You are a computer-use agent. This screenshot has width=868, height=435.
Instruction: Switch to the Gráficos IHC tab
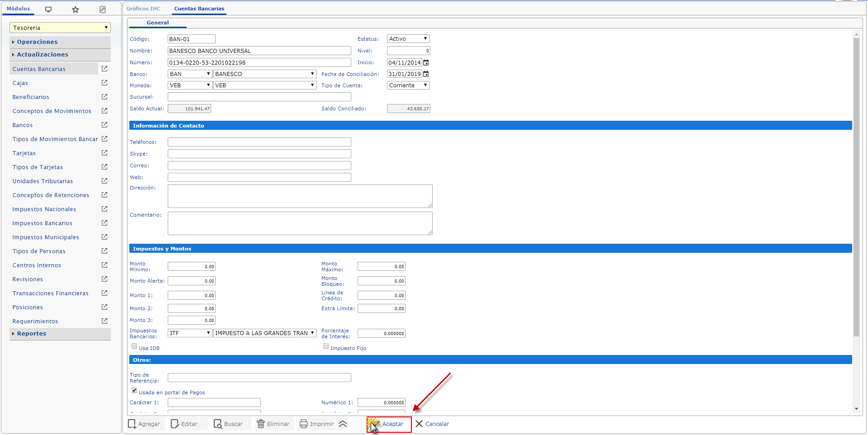tap(143, 9)
